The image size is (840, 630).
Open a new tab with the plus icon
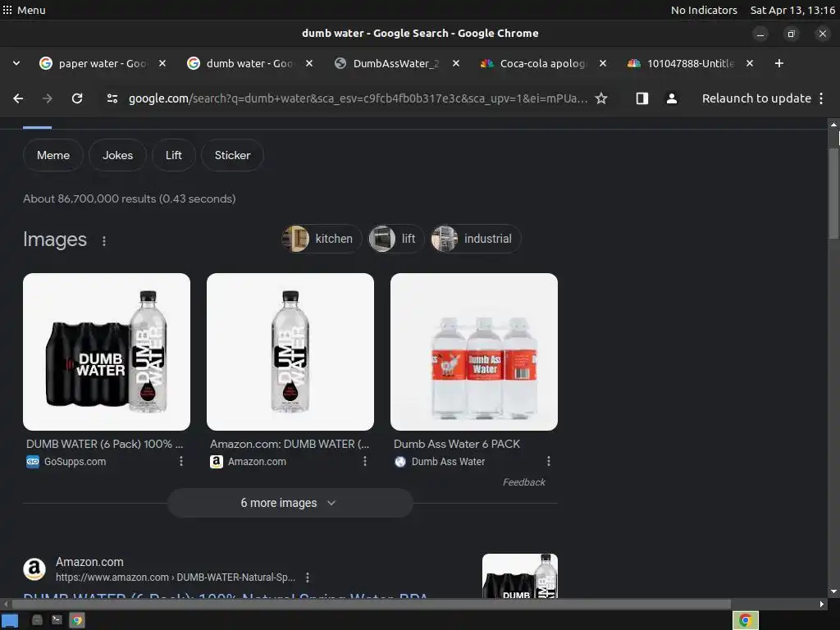coord(779,63)
